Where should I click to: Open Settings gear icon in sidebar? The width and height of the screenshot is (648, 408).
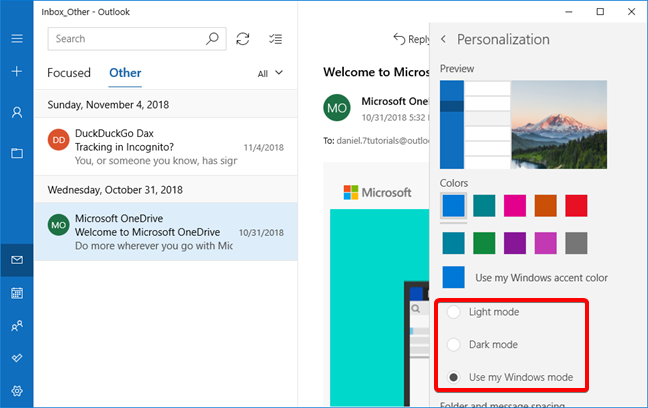17,391
